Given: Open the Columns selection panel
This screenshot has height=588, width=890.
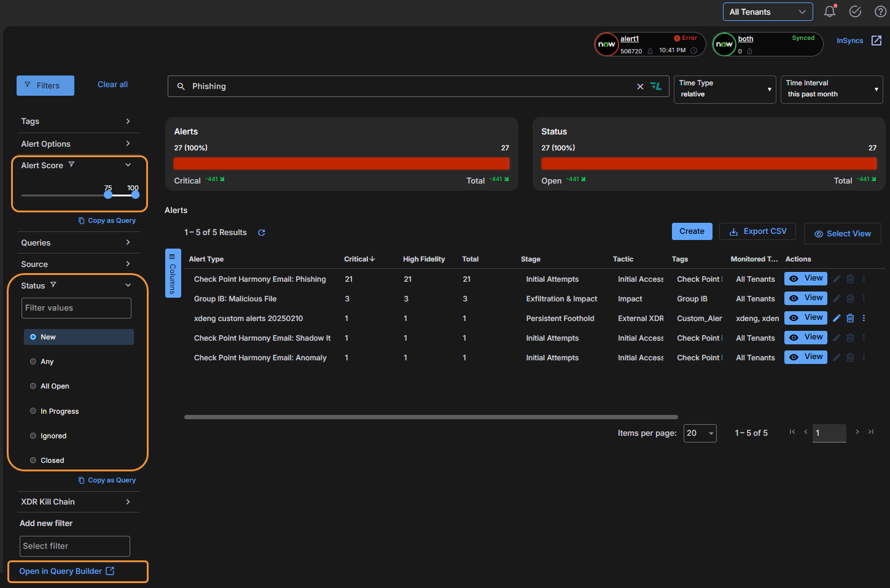Looking at the screenshot, I should pos(173,273).
